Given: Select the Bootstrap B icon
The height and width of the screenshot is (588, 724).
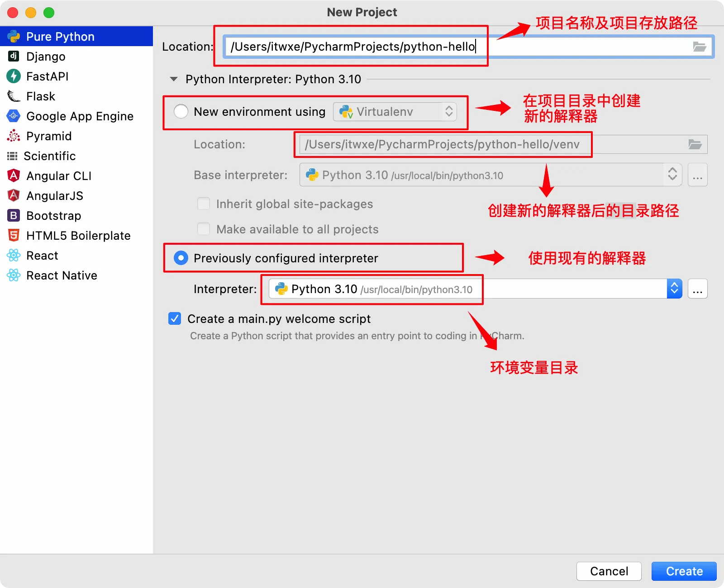Looking at the screenshot, I should pyautogui.click(x=14, y=215).
